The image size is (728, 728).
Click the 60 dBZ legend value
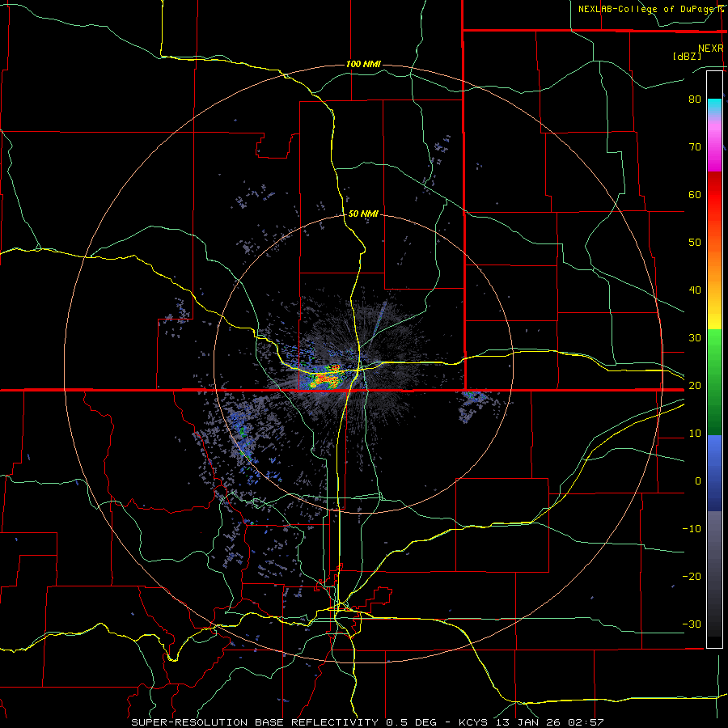coord(695,194)
